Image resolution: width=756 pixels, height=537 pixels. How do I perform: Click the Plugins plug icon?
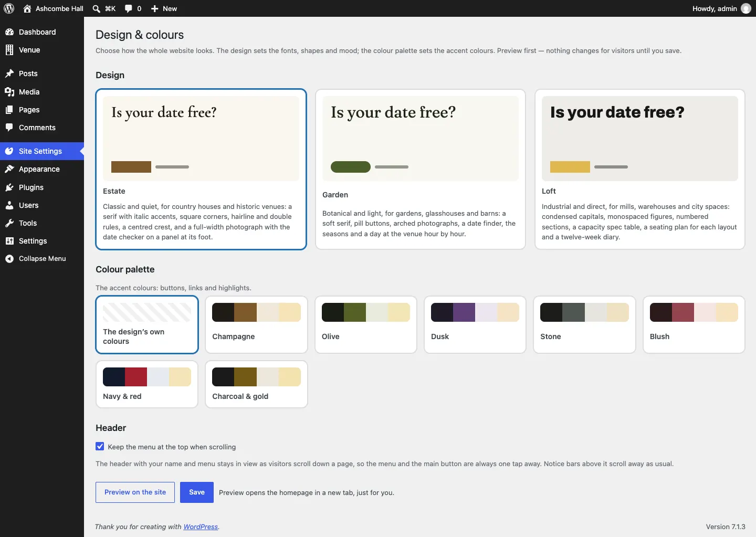click(x=9, y=187)
